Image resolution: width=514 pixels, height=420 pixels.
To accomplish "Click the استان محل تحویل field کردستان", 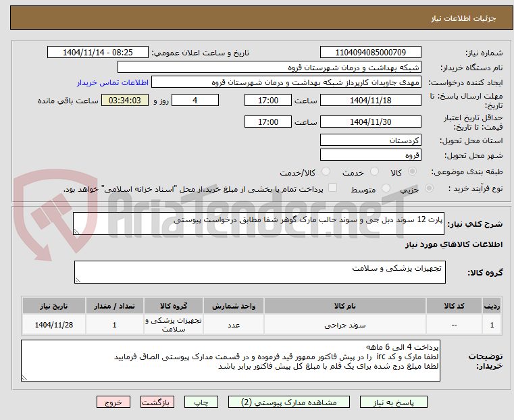I will [370, 140].
